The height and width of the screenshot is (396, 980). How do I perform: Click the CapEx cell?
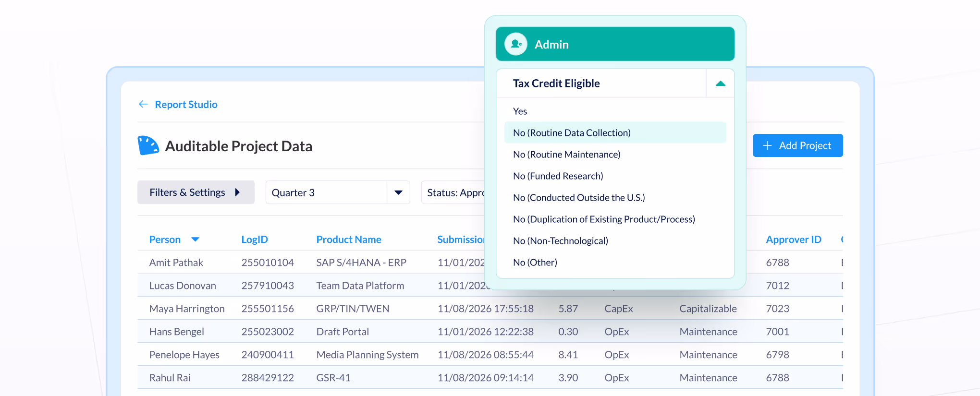[619, 309]
